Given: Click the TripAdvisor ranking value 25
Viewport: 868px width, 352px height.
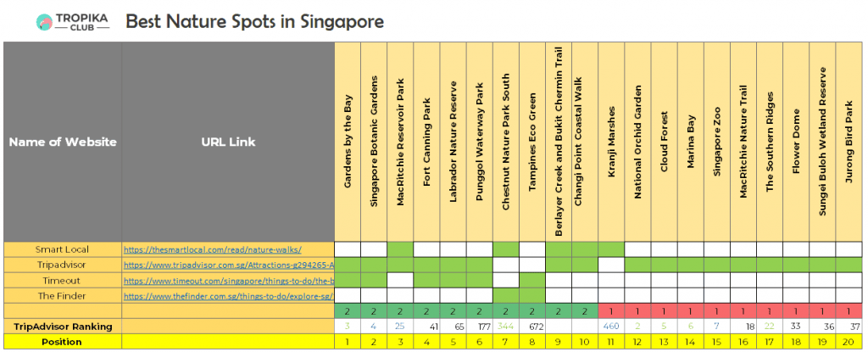Looking at the screenshot, I should (400, 327).
